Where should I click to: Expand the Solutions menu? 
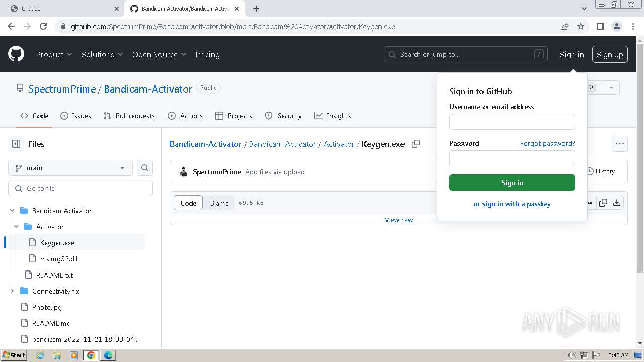pyautogui.click(x=102, y=54)
